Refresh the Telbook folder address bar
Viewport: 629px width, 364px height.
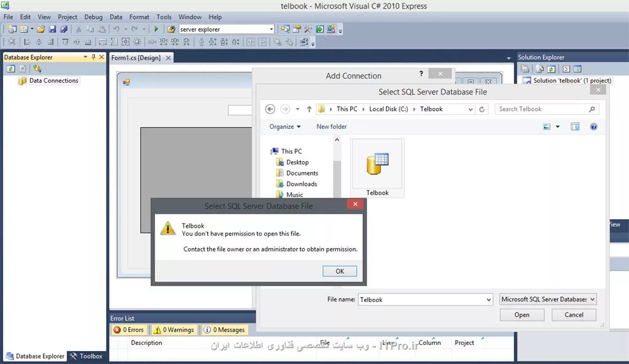click(x=482, y=109)
